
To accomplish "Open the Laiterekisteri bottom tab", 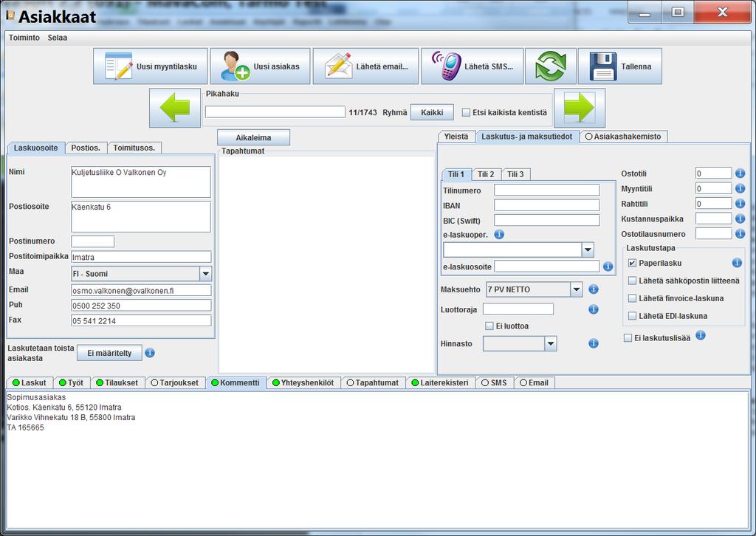I will pos(440,382).
